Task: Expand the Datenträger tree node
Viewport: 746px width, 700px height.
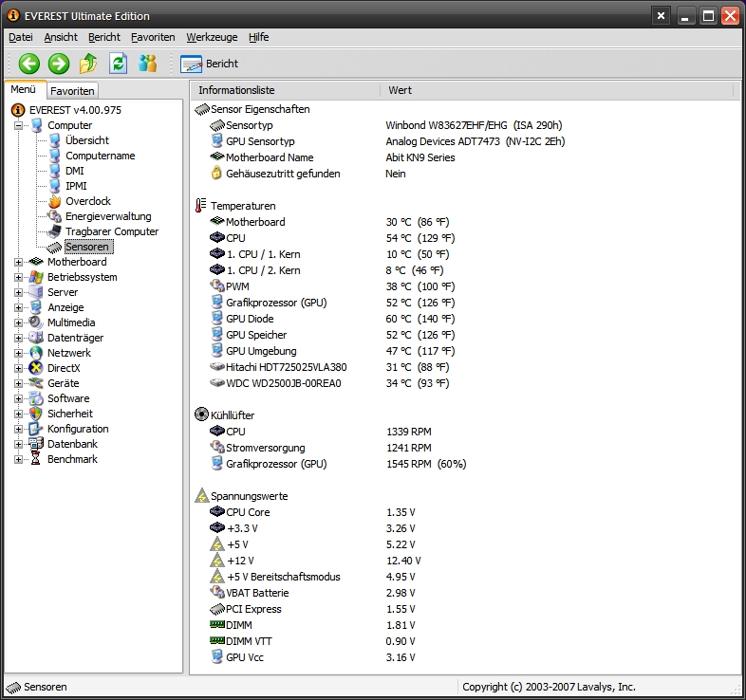Action: [18, 338]
